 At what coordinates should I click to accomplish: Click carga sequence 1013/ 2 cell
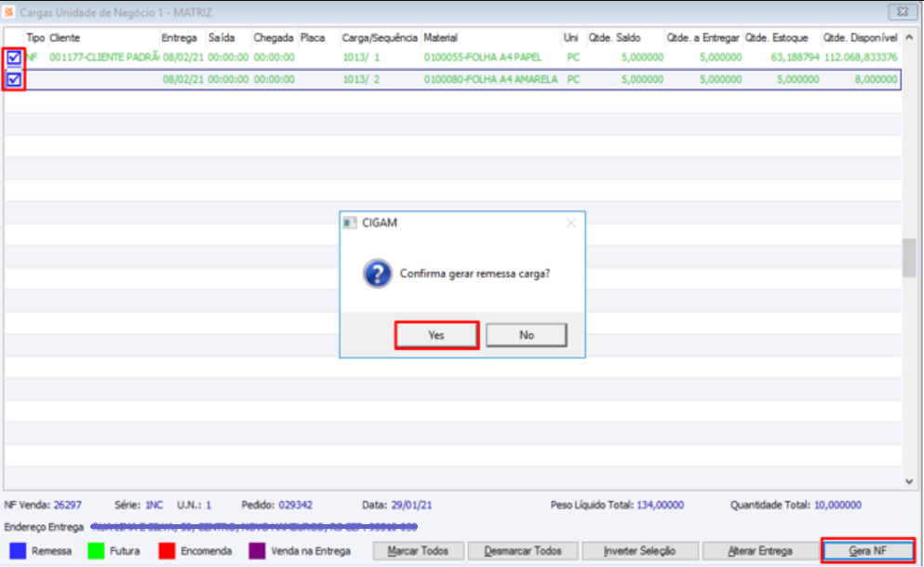[361, 79]
